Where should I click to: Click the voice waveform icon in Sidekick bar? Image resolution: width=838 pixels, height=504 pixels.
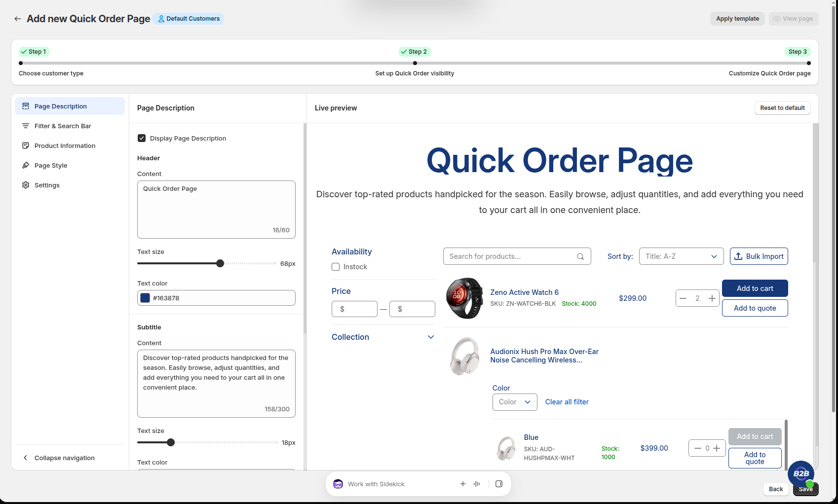click(477, 484)
